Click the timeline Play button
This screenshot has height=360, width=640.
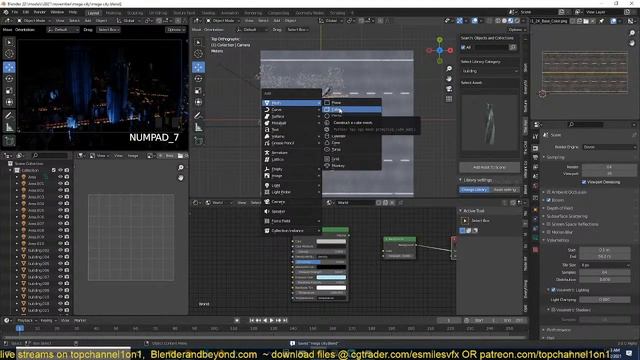[272, 320]
